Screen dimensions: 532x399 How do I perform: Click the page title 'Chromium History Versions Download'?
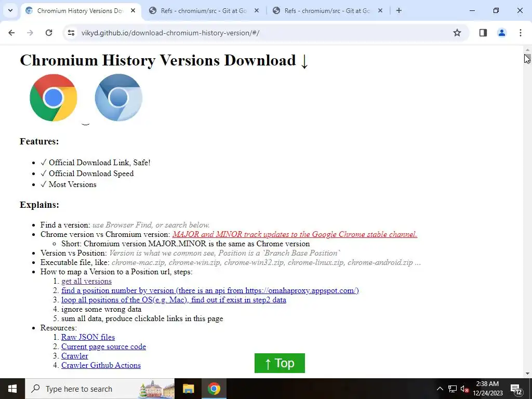pos(164,60)
